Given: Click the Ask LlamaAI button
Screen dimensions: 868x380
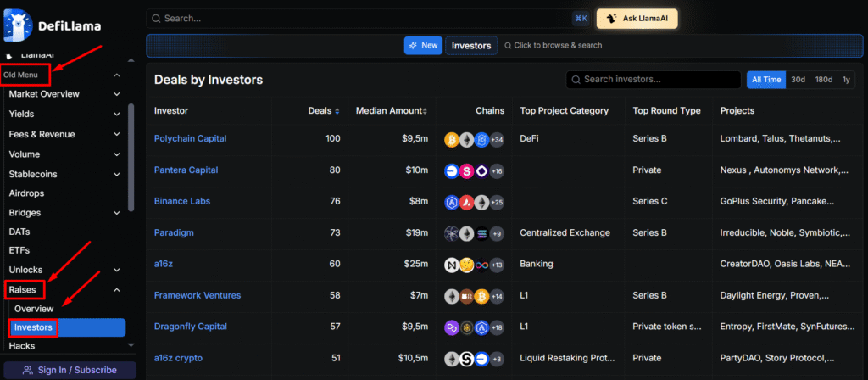Looking at the screenshot, I should [x=637, y=19].
